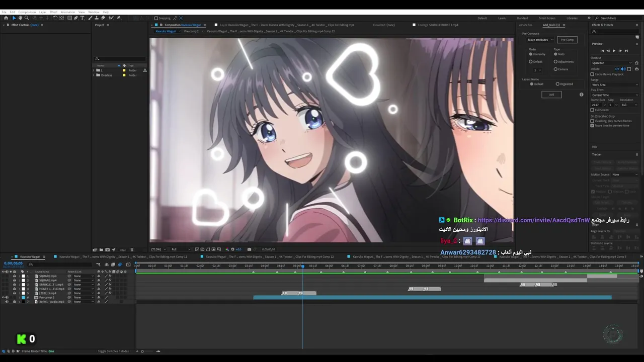Select the Type (T) tool

[83, 18]
